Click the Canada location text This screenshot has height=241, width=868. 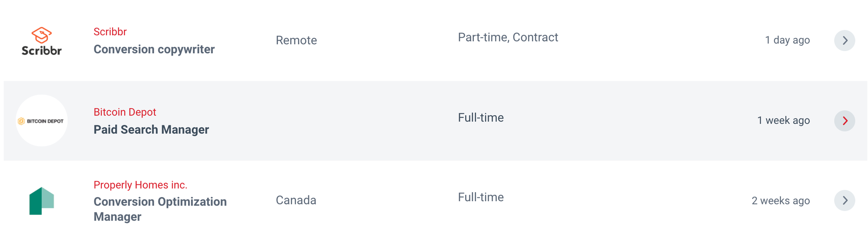[x=296, y=200]
